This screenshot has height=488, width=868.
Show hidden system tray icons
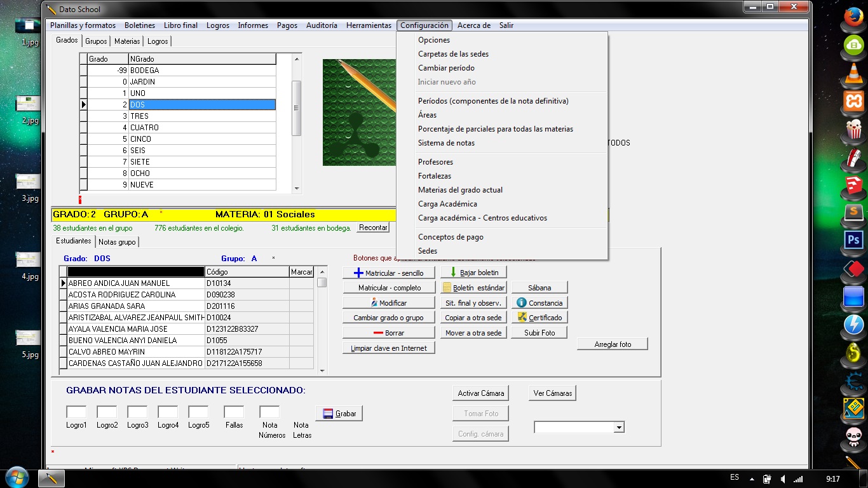click(x=752, y=479)
